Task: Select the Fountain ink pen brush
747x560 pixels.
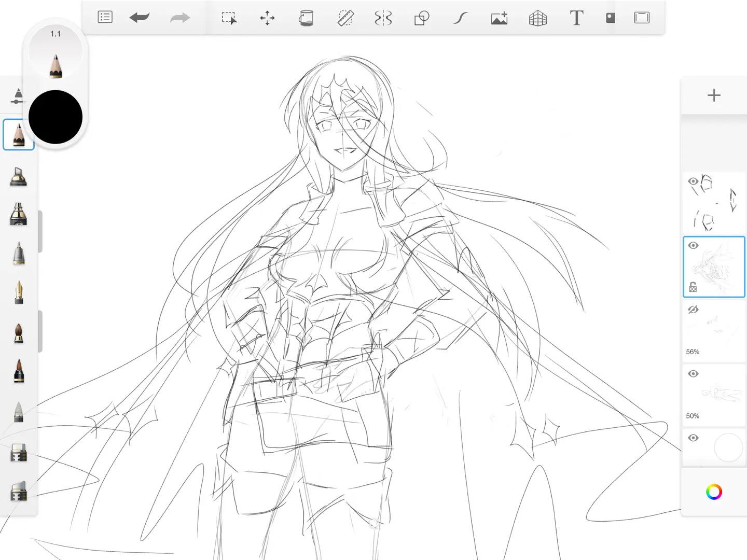Action: pos(19,292)
